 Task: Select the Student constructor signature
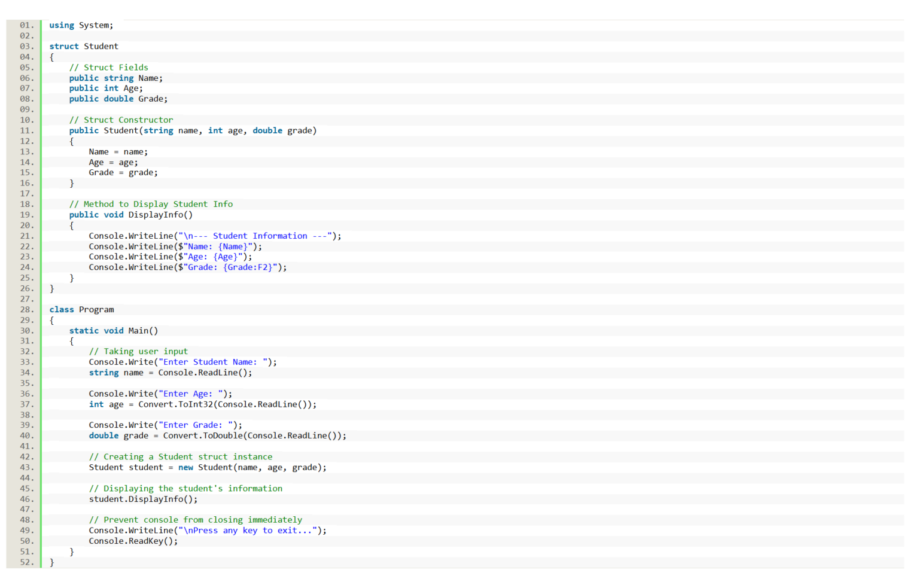click(191, 130)
